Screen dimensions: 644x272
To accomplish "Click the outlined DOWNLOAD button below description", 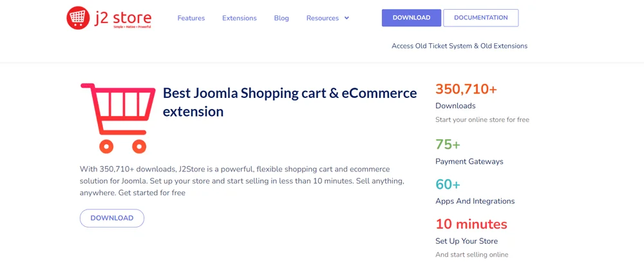I will click(x=111, y=218).
